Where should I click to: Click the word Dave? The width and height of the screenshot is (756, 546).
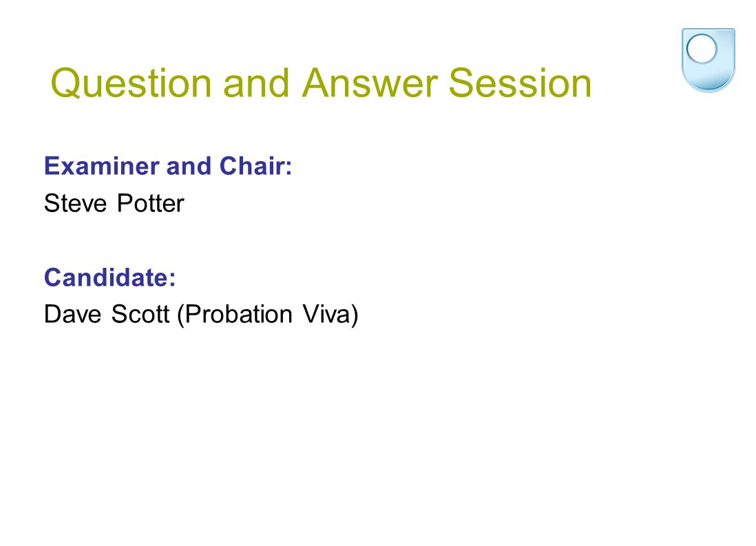point(73,314)
